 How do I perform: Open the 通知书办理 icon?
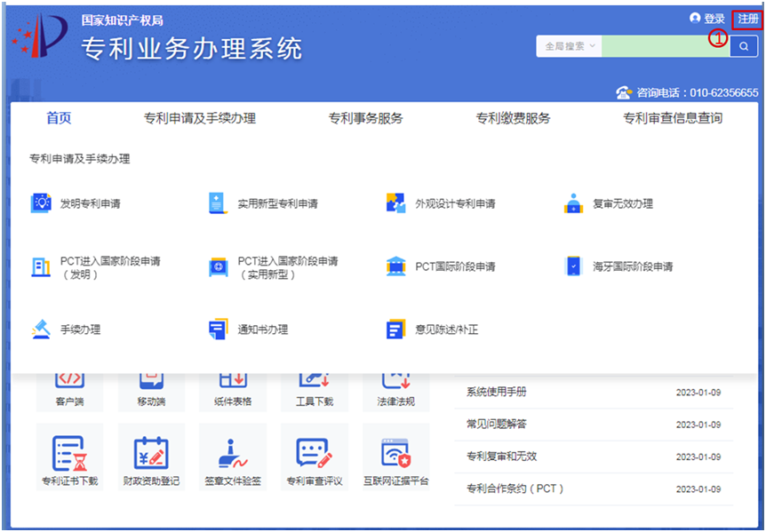(218, 329)
